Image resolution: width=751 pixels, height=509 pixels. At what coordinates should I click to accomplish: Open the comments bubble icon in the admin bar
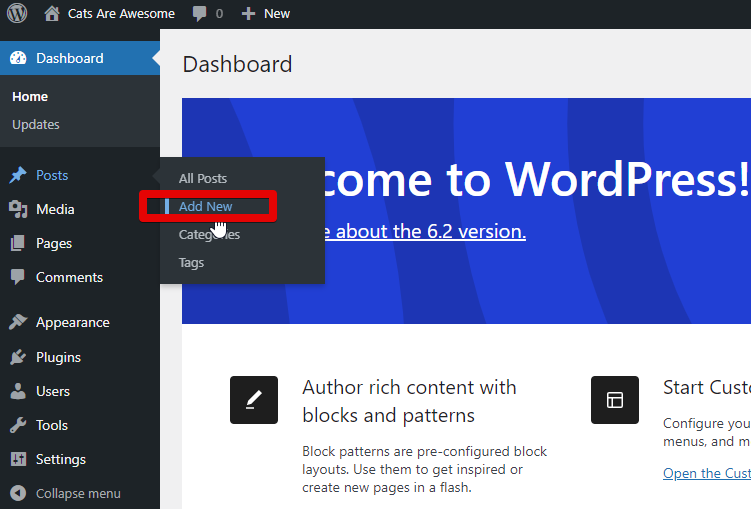click(199, 13)
